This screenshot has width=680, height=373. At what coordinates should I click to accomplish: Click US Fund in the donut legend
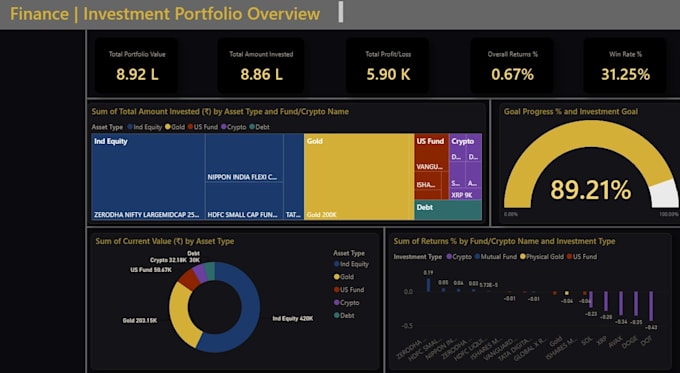(349, 290)
